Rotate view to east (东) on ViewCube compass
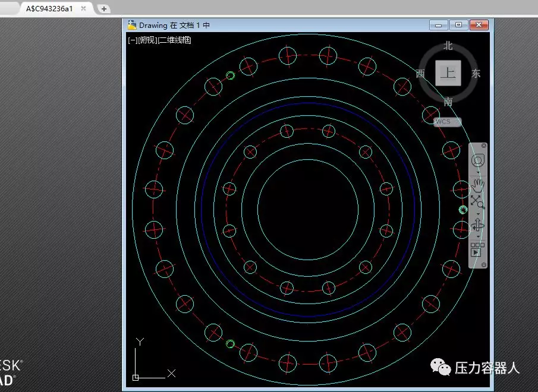 (476, 74)
